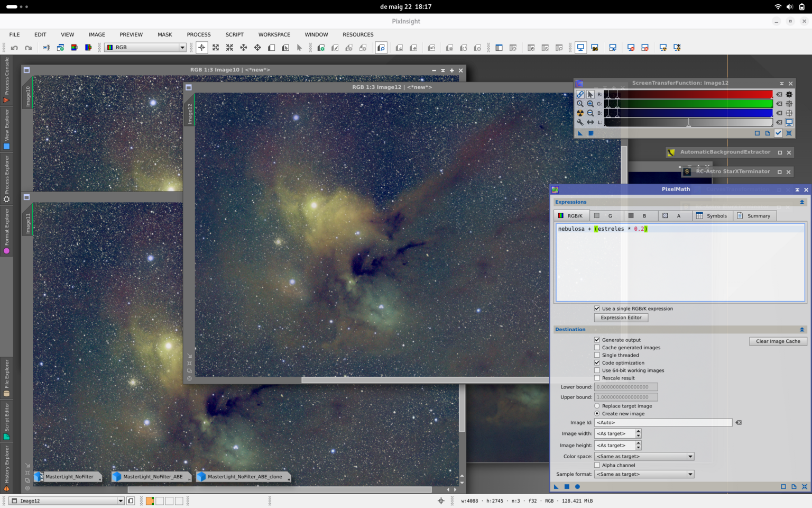812x508 pixels.
Task: Select Create new image option
Action: click(597, 414)
